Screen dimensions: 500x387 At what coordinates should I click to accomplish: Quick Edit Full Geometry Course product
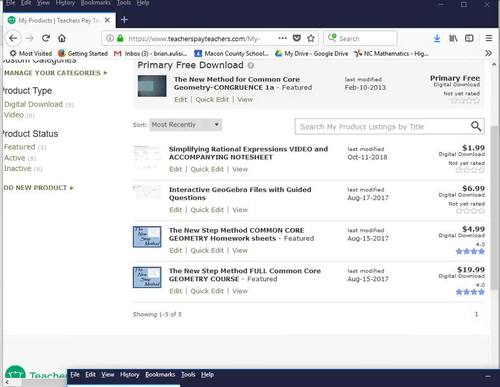click(x=207, y=291)
